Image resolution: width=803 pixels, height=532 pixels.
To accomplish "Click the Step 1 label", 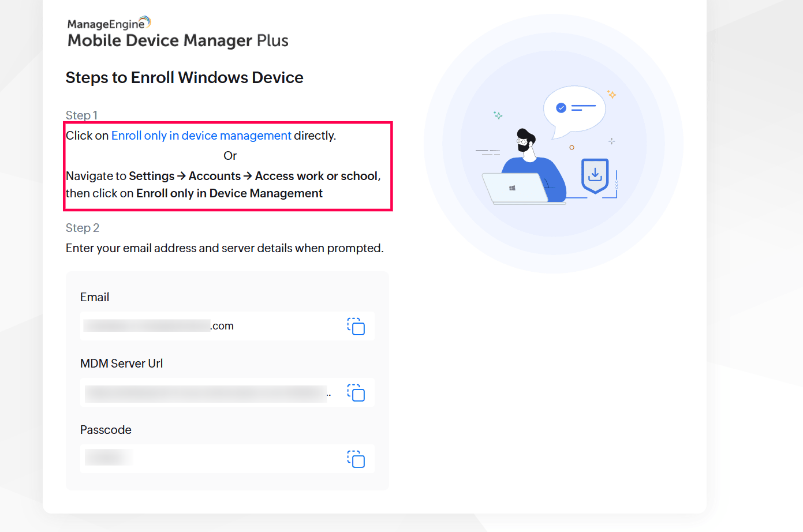I will click(x=81, y=115).
